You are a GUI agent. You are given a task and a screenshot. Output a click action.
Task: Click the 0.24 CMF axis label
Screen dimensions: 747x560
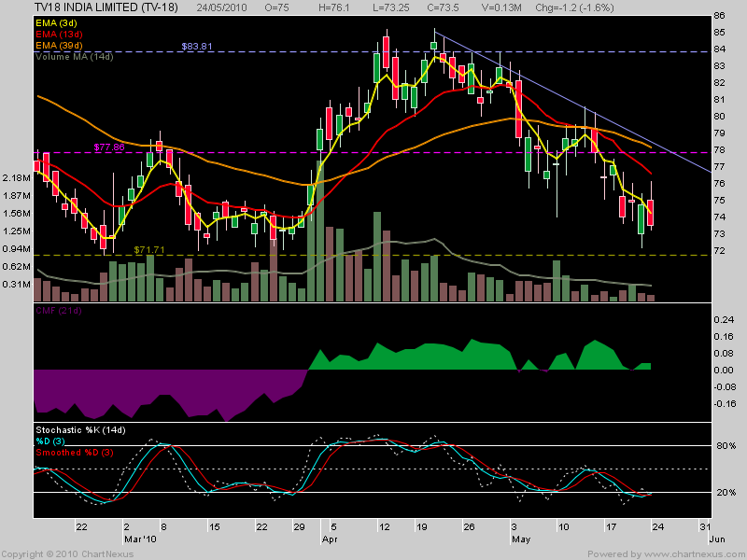724,319
